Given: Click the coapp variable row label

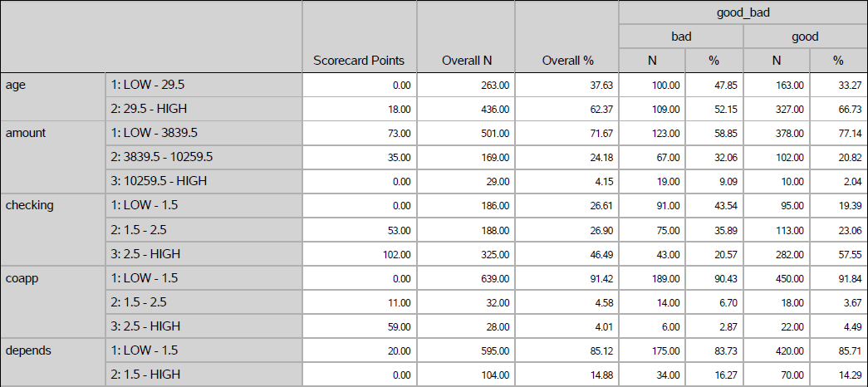Looking at the screenshot, I should (x=22, y=277).
